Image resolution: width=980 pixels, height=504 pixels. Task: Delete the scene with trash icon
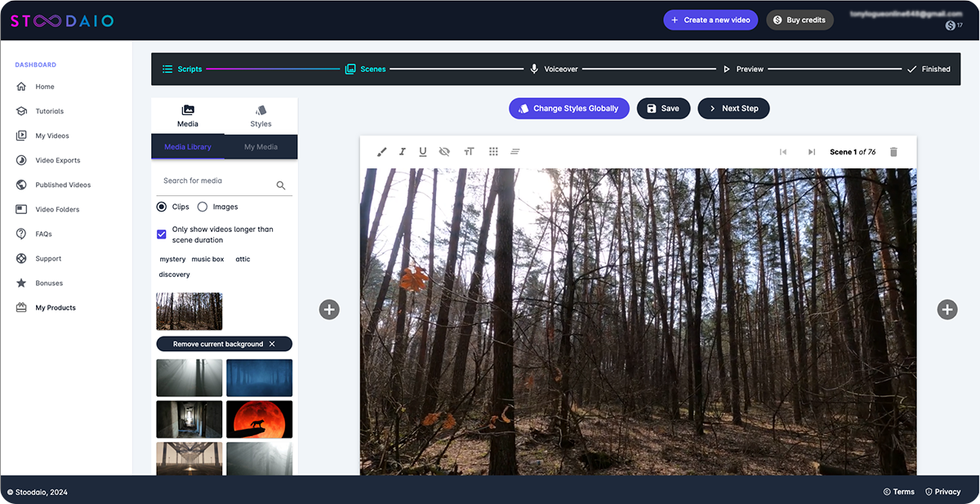[893, 152]
